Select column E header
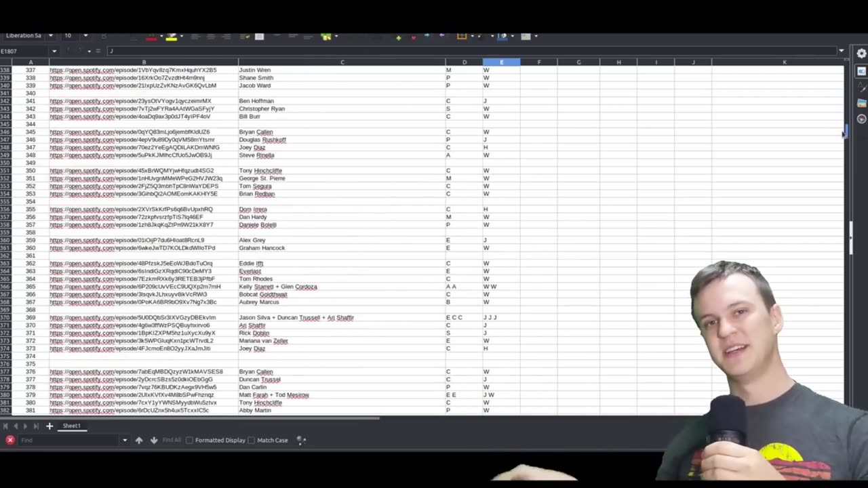Viewport: 868px width, 488px height. click(502, 62)
